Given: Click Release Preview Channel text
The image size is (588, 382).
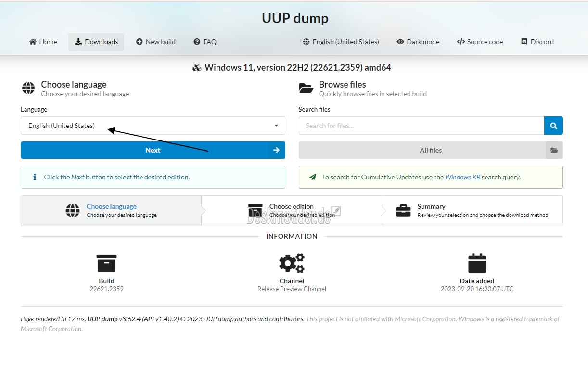Looking at the screenshot, I should pyautogui.click(x=292, y=289).
